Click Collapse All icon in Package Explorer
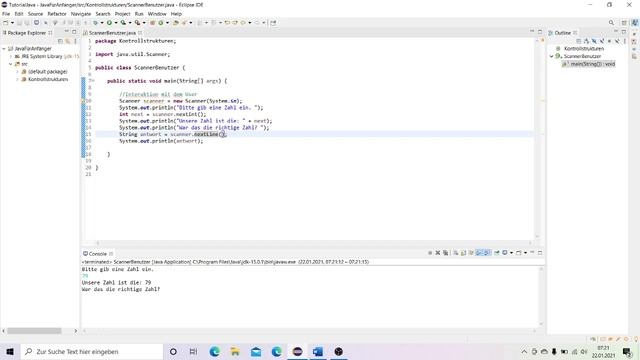The width and height of the screenshot is (640, 360). click(60, 41)
